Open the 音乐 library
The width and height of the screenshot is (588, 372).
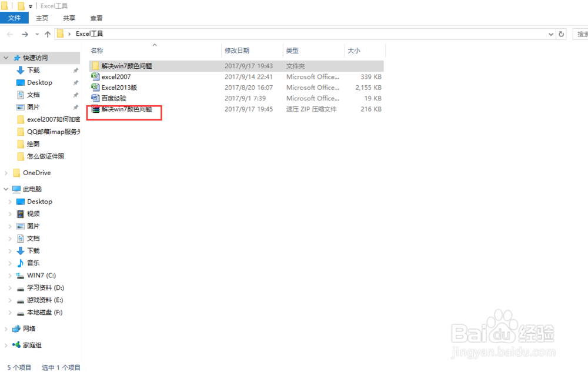34,263
